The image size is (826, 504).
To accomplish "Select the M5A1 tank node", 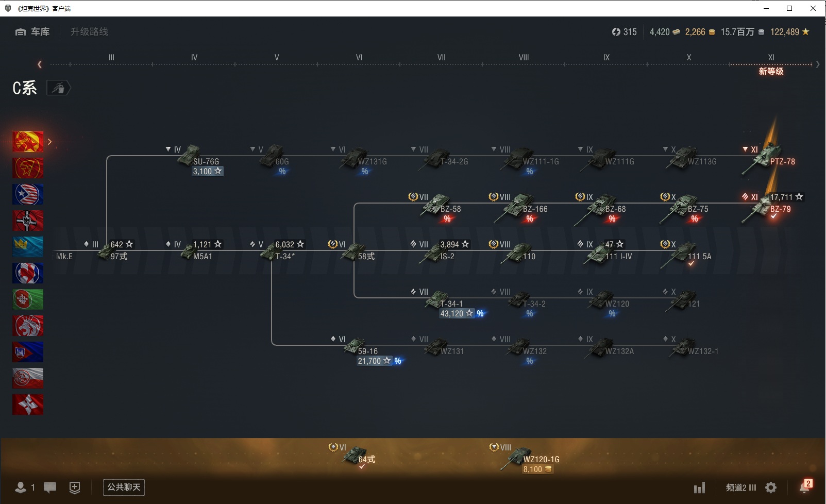I will pos(195,250).
